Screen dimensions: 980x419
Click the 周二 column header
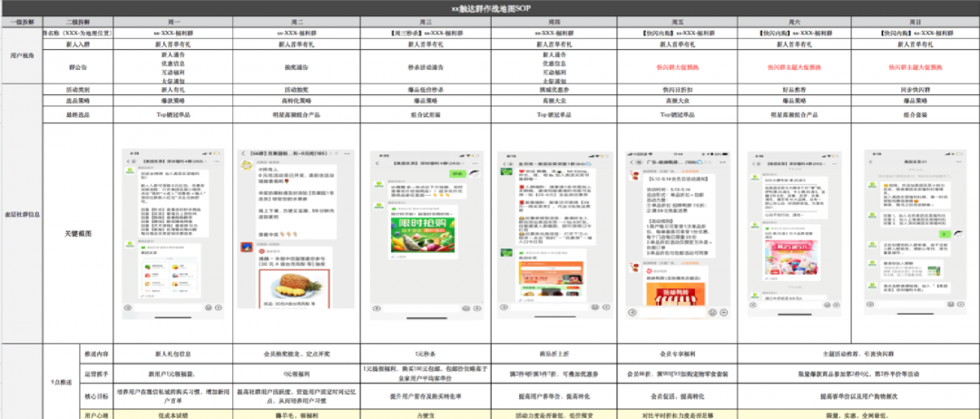[296, 22]
